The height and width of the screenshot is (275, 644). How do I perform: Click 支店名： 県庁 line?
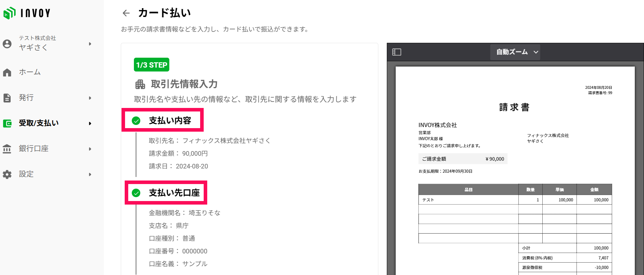[x=169, y=226]
